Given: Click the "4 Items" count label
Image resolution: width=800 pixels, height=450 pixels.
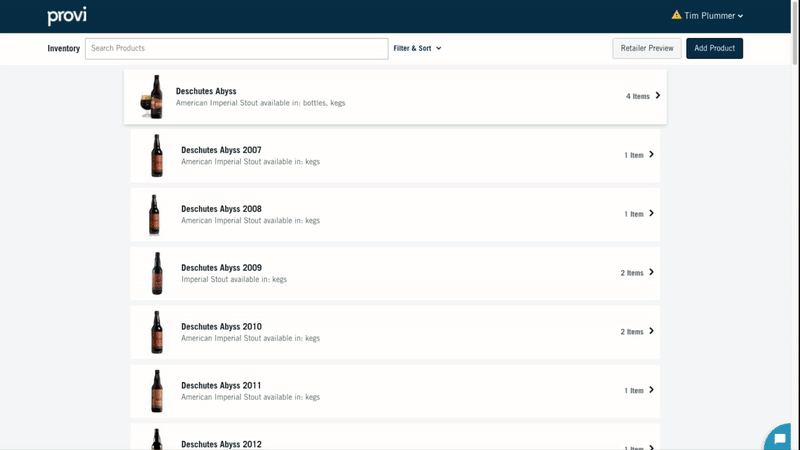Looking at the screenshot, I should (x=638, y=96).
